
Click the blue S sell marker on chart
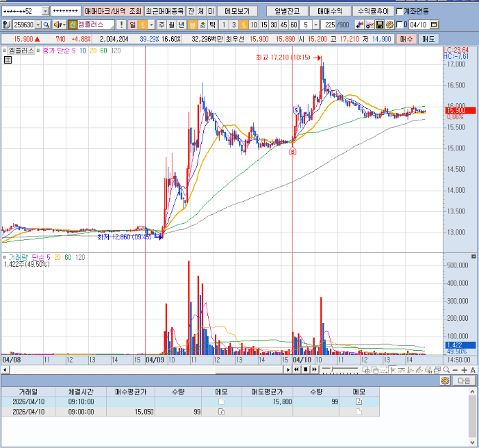point(296,110)
